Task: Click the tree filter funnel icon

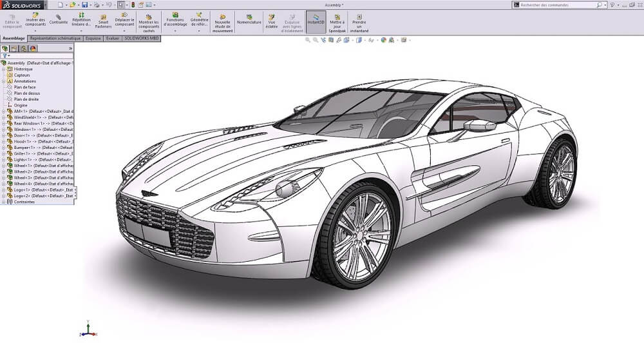Action: pos(5,55)
